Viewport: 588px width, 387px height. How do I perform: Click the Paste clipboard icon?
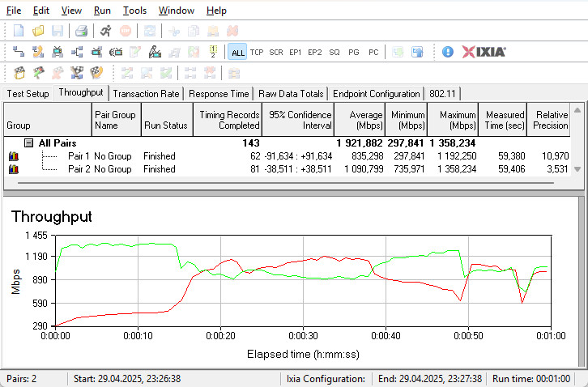tap(213, 31)
